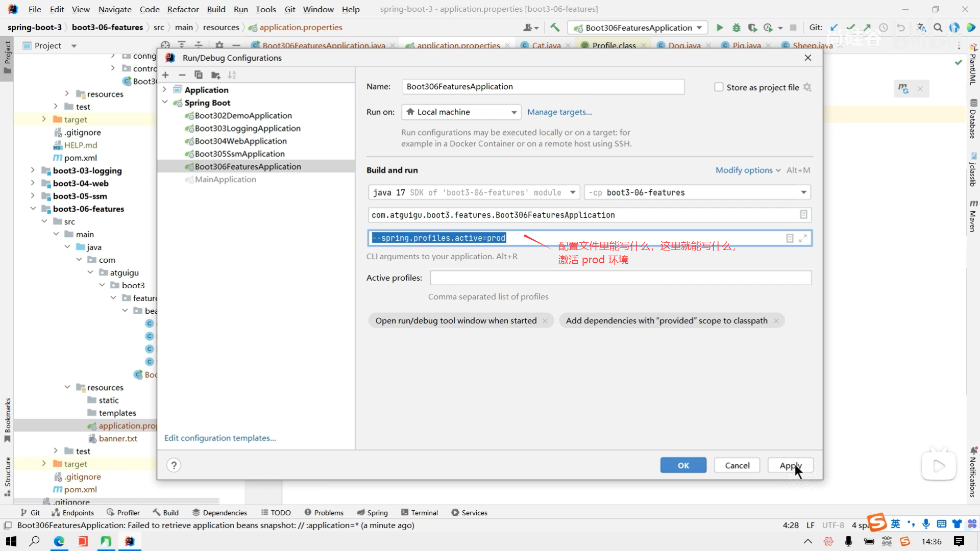Click the Add New Configuration plus icon

tap(165, 75)
